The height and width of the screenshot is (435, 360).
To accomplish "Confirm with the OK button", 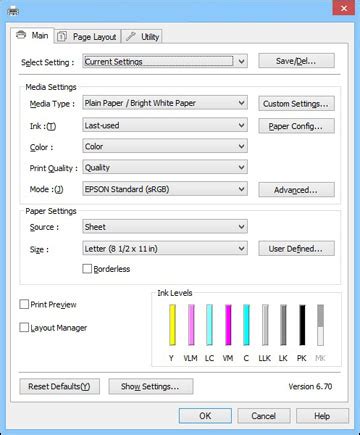I will [205, 416].
